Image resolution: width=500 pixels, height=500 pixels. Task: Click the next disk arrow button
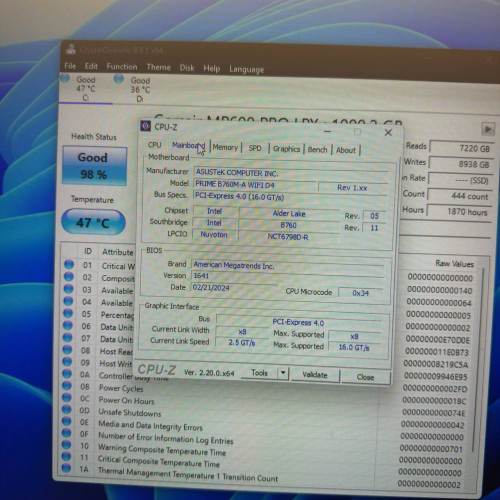click(488, 129)
